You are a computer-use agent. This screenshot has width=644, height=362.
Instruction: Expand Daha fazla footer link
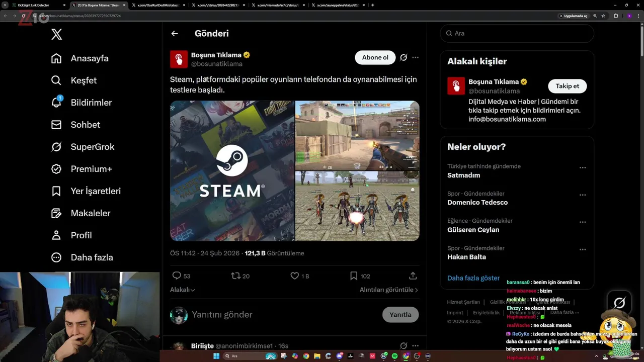(564, 312)
